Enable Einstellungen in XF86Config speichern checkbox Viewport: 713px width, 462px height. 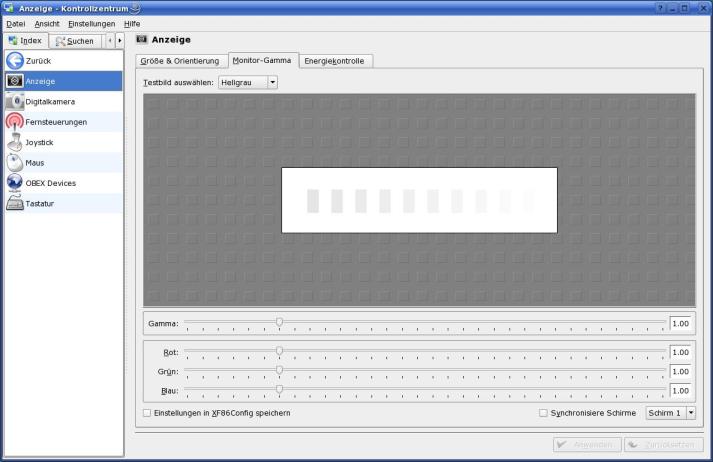(147, 413)
